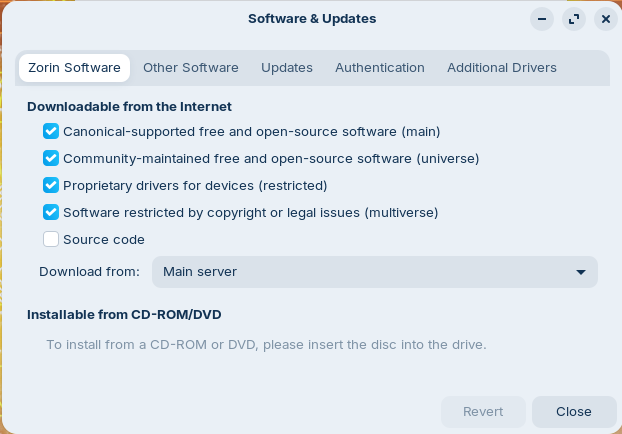Go to the Updates tab

tap(287, 68)
